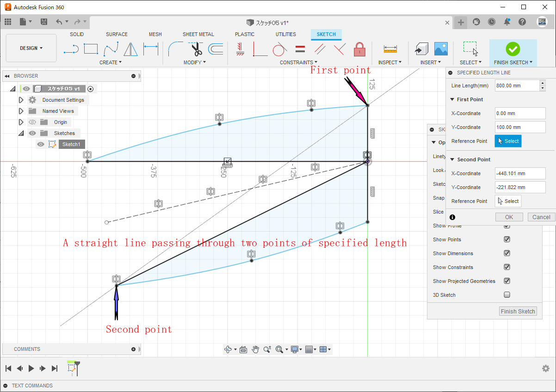The width and height of the screenshot is (556, 392).
Task: Open the notifications bell
Action: [x=507, y=22]
